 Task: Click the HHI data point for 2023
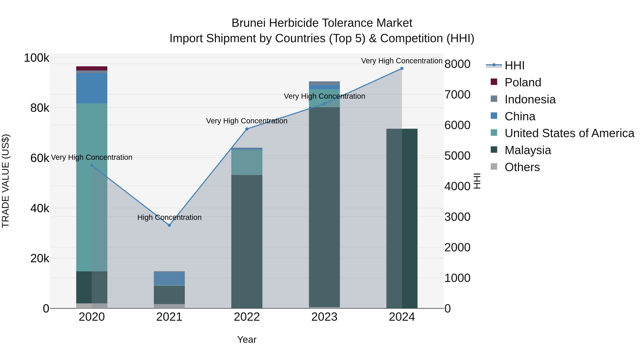pyautogui.click(x=325, y=104)
